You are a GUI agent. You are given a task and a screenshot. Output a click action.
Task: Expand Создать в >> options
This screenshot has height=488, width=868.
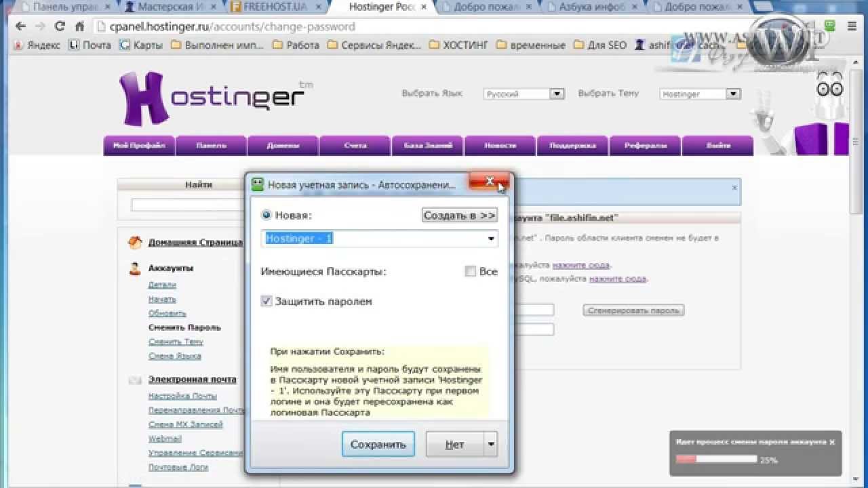(460, 216)
